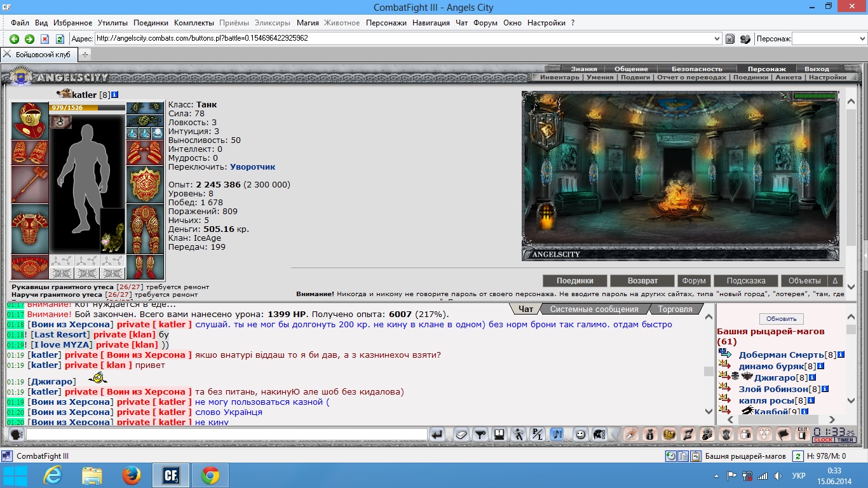Toggle the sound icon above location image

click(785, 96)
